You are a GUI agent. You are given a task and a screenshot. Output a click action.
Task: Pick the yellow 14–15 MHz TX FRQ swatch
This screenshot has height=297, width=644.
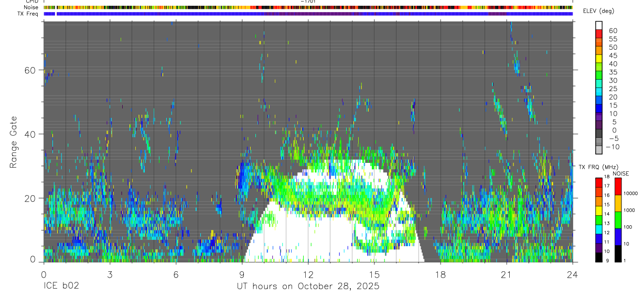tap(599, 210)
